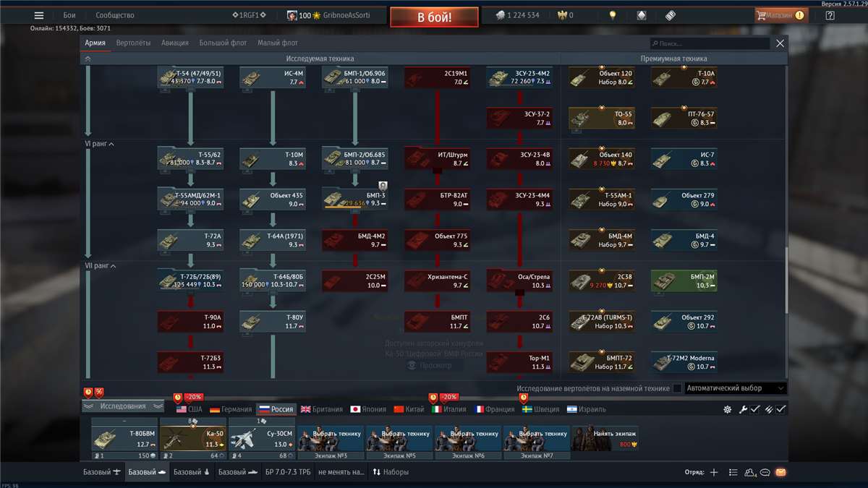Toggle auto-repair checkbox next to wrench
This screenshot has width=868, height=488.
pos(754,409)
